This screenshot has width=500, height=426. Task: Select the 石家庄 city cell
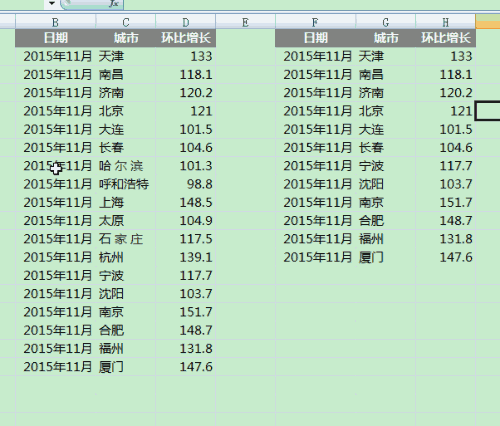coord(126,239)
